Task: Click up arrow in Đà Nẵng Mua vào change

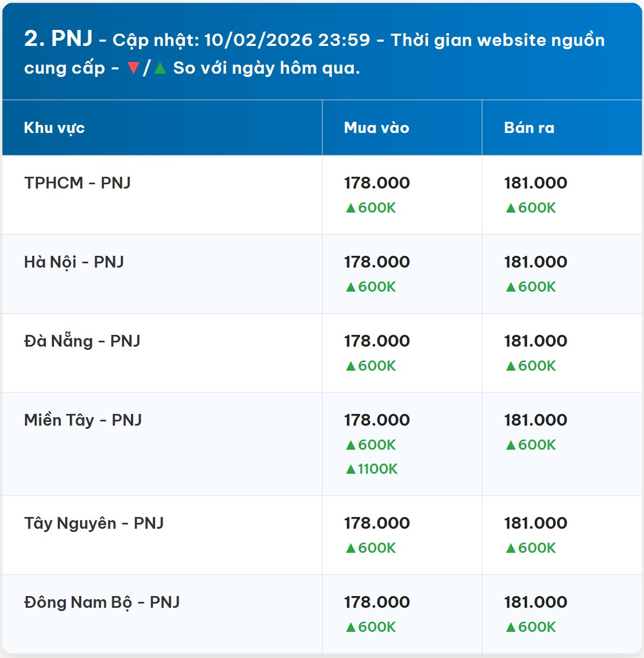Action: (x=351, y=366)
